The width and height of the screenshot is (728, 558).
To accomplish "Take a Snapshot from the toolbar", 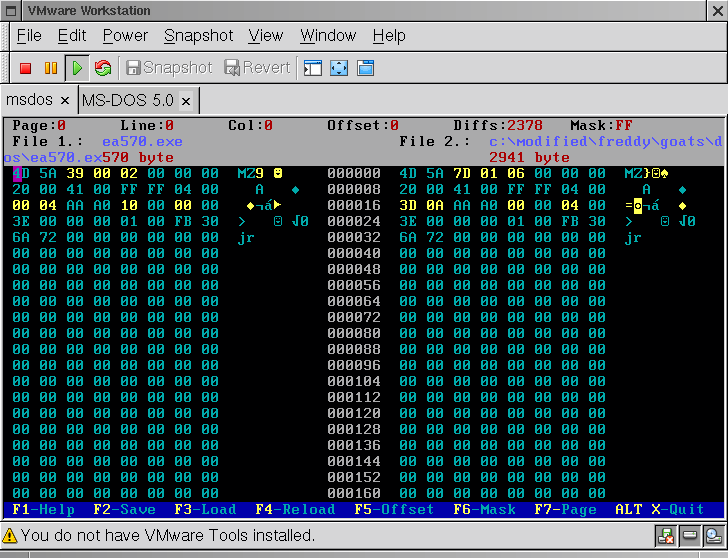I will pyautogui.click(x=169, y=68).
